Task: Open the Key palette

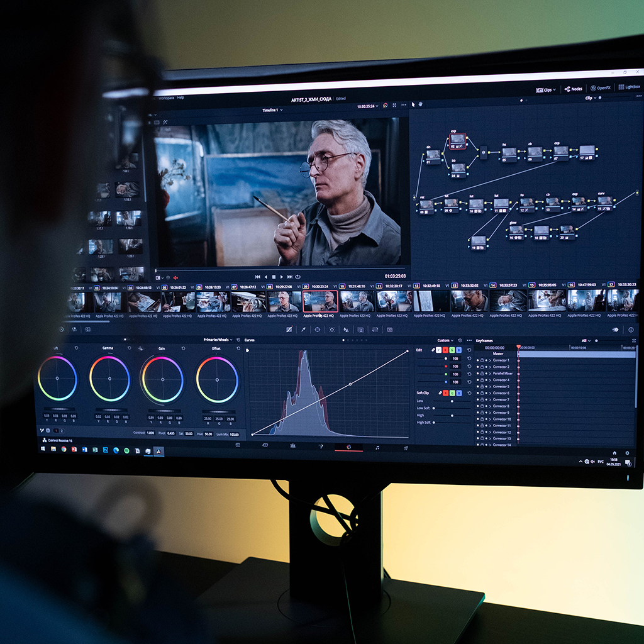Action: [x=360, y=330]
